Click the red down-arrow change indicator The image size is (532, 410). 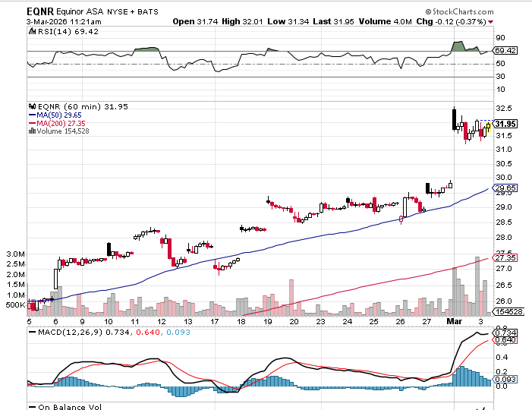[490, 22]
